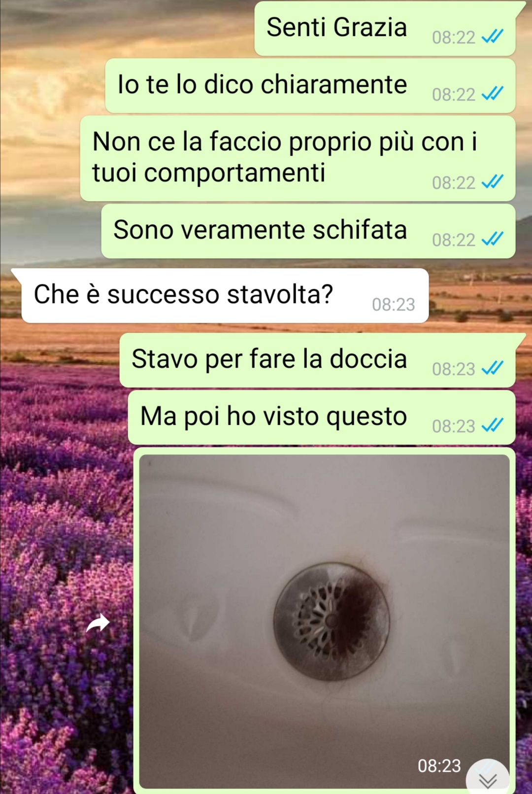Tap the "Ma poi ho visto questo" bubble
Viewport: 532px width, 794px height.
coord(322,417)
